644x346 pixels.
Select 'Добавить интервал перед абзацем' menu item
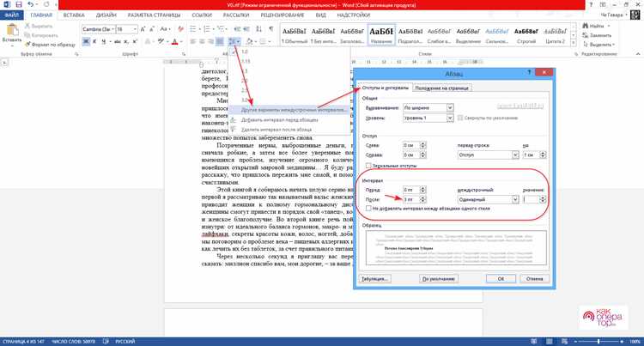(289, 120)
